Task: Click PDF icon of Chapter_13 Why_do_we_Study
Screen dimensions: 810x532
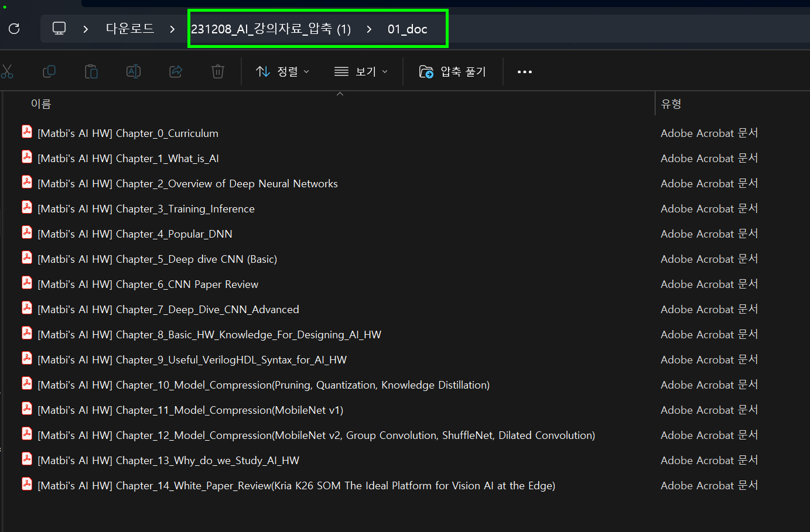Action: [27, 459]
